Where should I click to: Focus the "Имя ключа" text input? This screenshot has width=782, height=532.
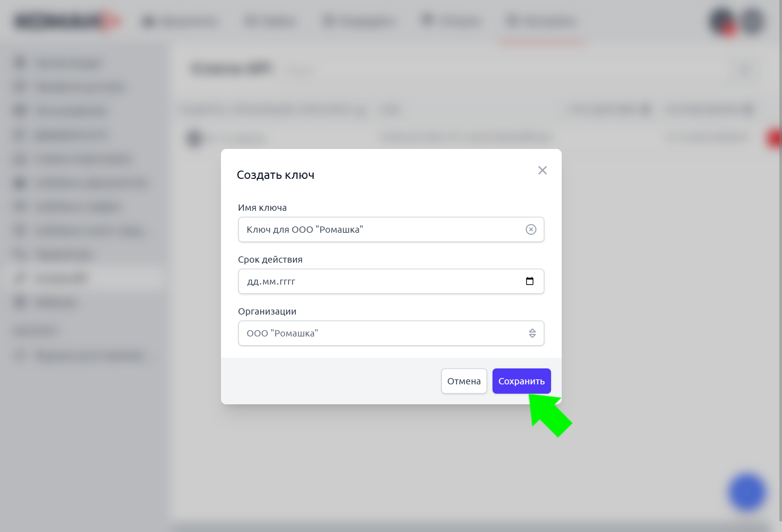click(380, 229)
